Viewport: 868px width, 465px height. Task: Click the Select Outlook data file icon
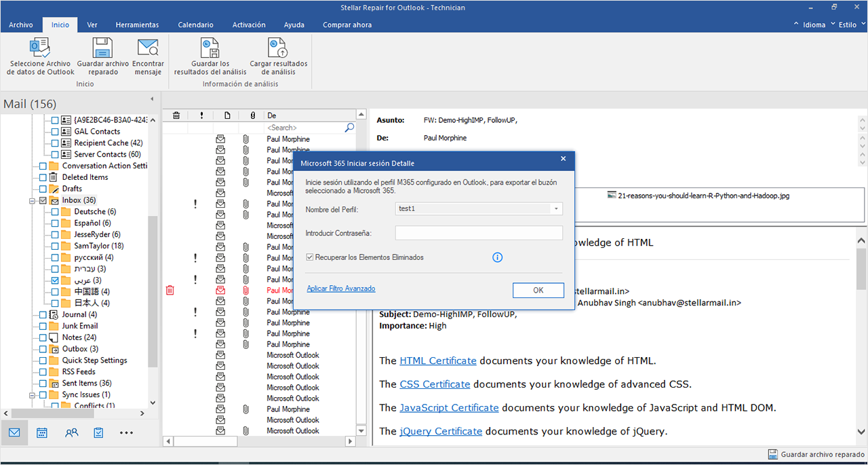[x=40, y=48]
